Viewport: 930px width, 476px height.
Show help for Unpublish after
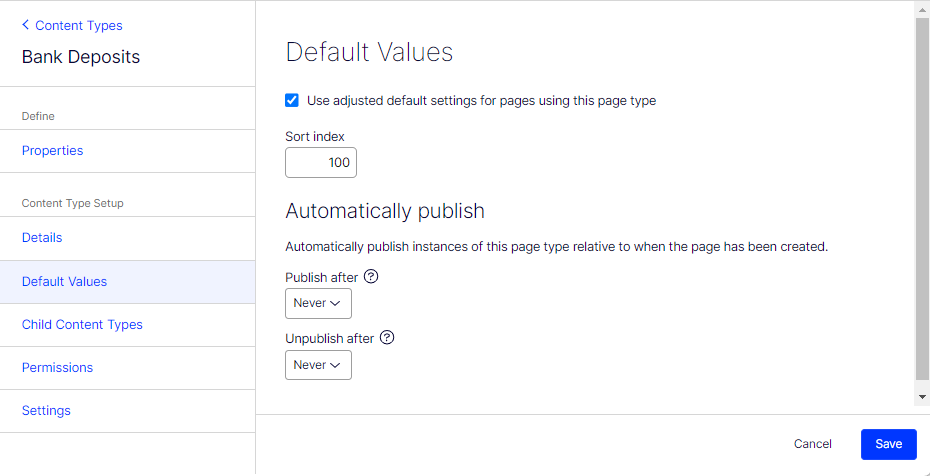[387, 338]
